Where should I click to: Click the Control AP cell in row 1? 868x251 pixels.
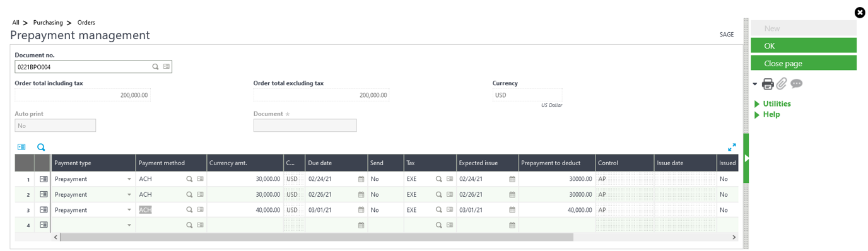tap(625, 179)
